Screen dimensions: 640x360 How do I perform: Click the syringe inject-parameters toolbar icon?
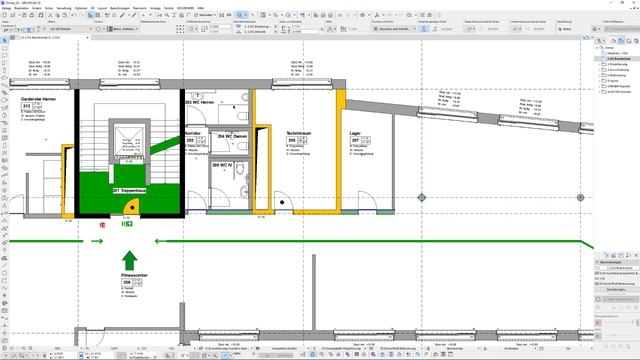tap(133, 15)
